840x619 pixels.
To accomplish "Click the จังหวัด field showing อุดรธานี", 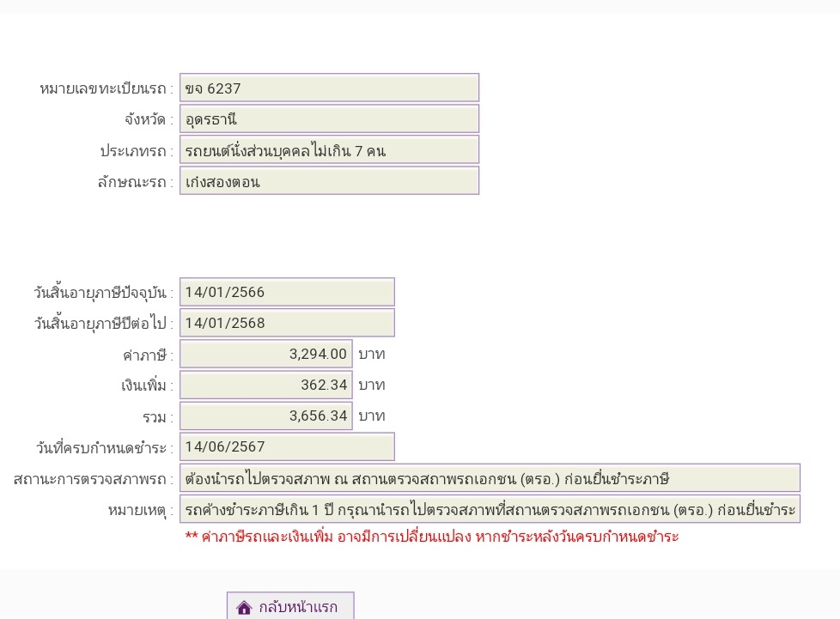I will pyautogui.click(x=329, y=118).
